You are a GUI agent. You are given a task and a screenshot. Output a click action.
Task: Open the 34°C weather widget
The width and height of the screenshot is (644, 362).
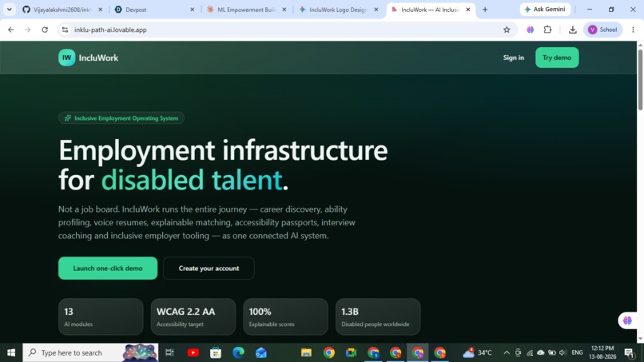(x=477, y=352)
